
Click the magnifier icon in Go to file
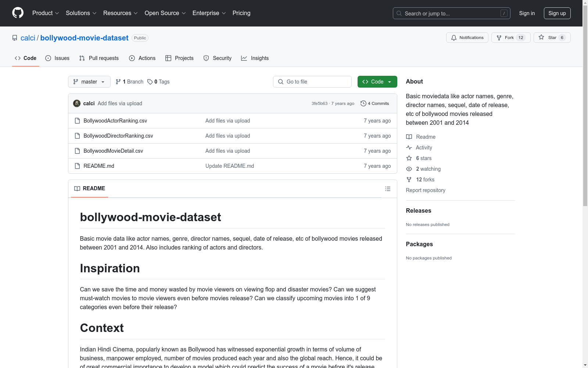[x=281, y=82]
